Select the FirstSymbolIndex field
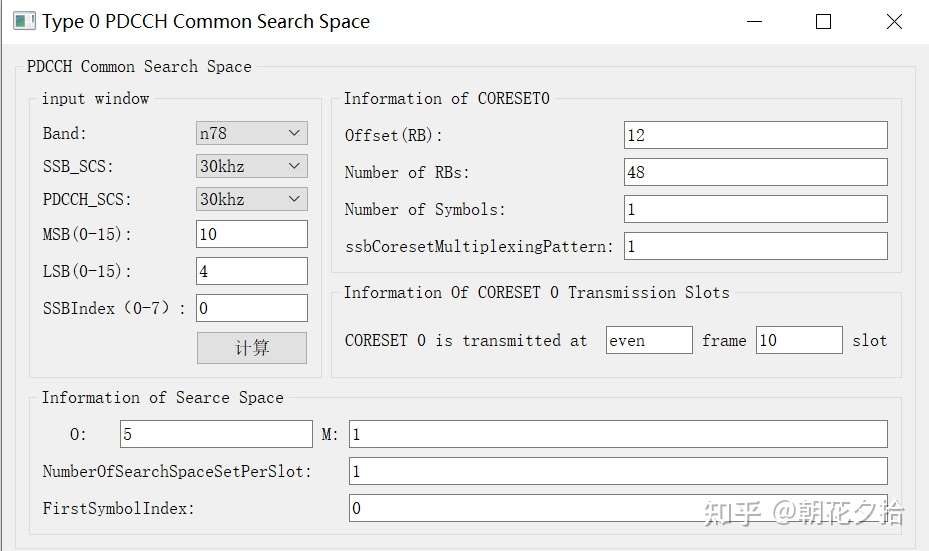 click(x=617, y=508)
